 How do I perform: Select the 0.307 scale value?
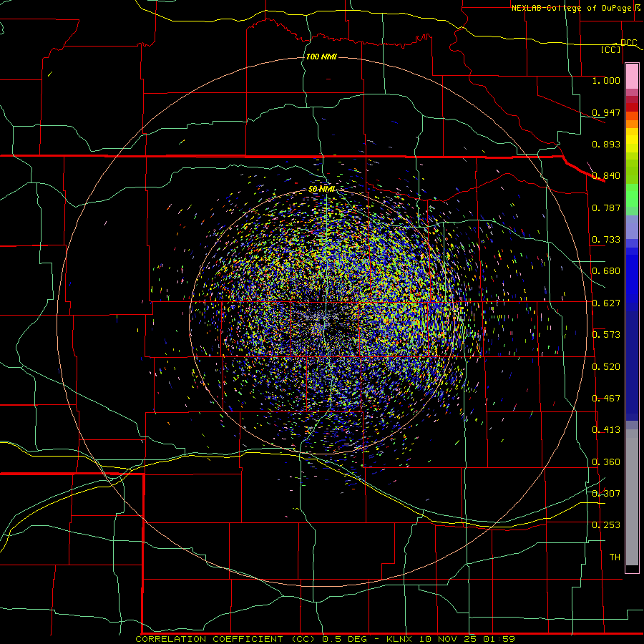(606, 493)
